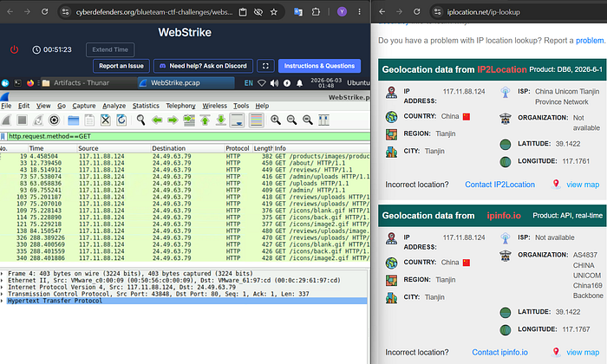Select packet 73 GET /admin/uploads row

coord(185,177)
